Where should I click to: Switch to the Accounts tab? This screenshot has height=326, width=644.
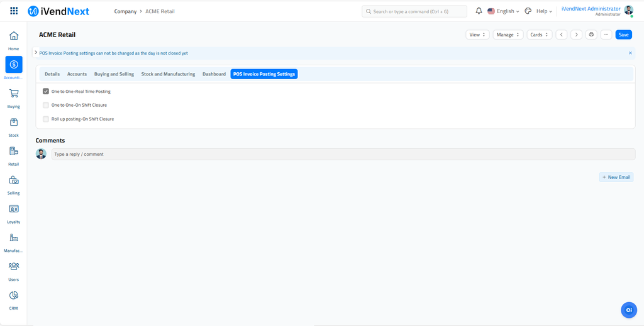click(x=77, y=74)
